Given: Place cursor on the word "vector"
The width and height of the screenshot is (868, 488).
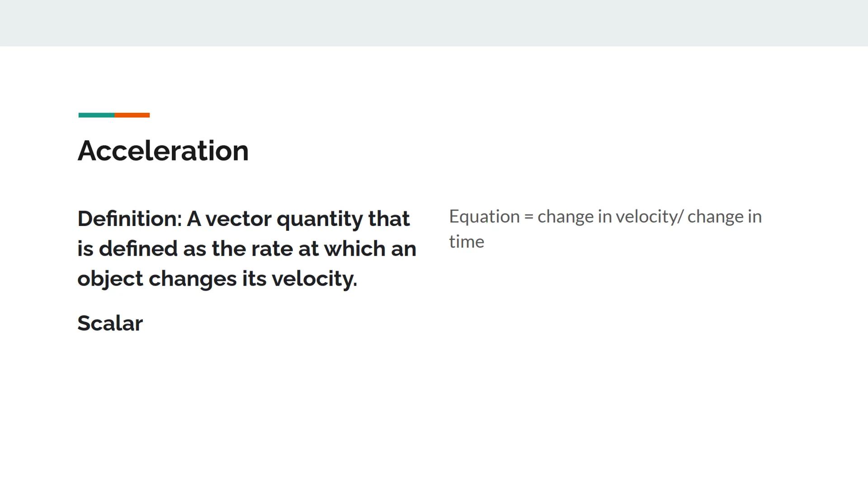Looking at the screenshot, I should [238, 219].
